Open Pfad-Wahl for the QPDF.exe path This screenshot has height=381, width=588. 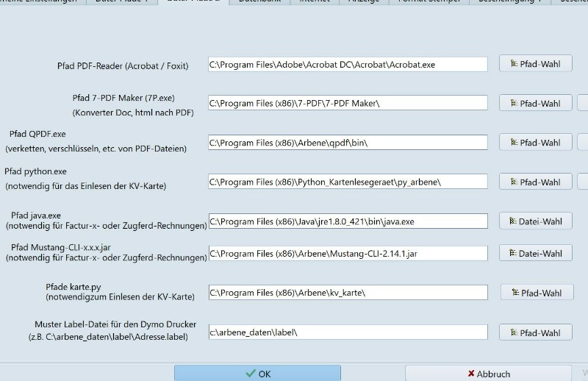click(x=535, y=142)
